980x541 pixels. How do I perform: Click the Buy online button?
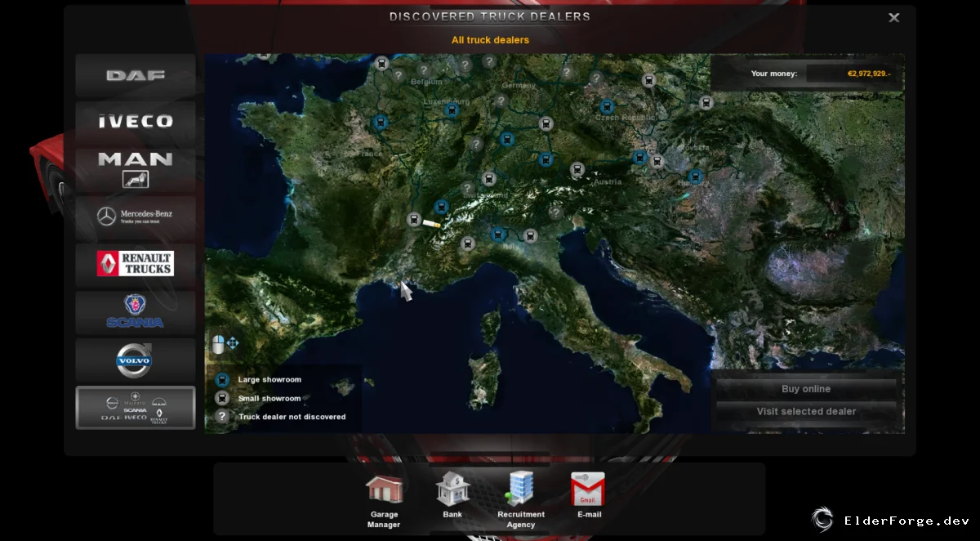click(x=806, y=389)
